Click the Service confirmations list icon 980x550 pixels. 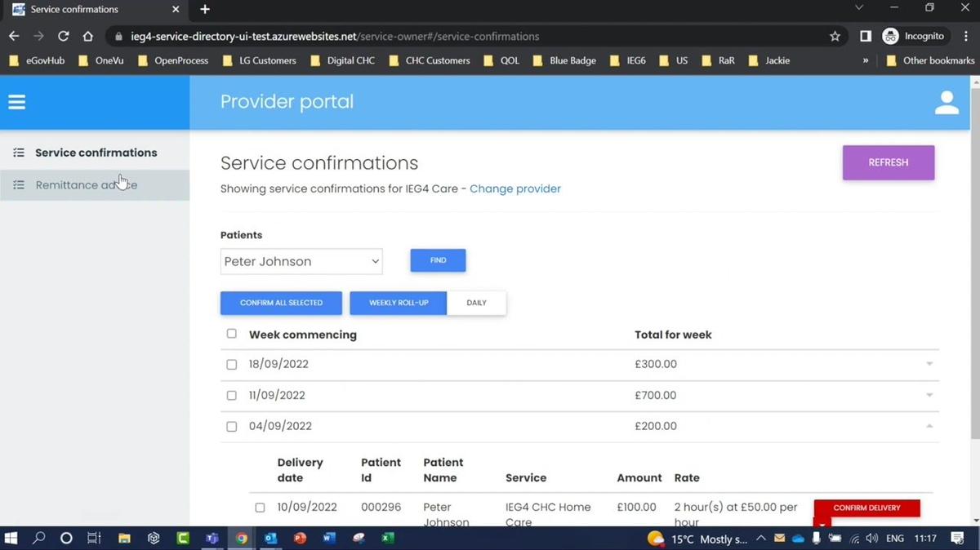point(18,152)
